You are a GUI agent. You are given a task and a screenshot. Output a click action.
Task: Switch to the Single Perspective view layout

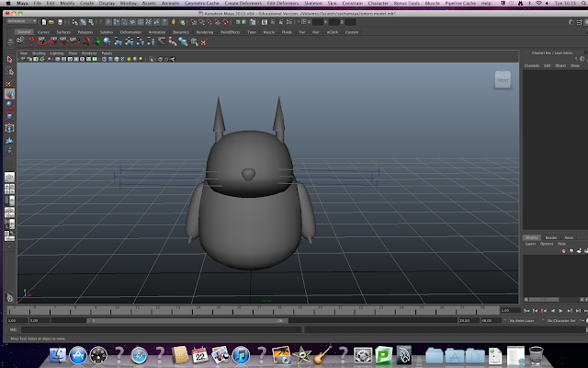9,178
